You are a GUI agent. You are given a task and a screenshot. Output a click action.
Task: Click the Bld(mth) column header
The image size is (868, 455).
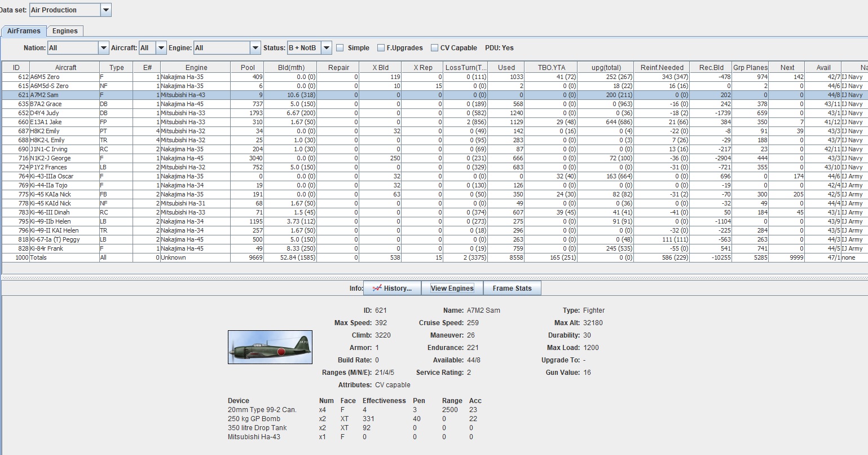click(x=291, y=67)
